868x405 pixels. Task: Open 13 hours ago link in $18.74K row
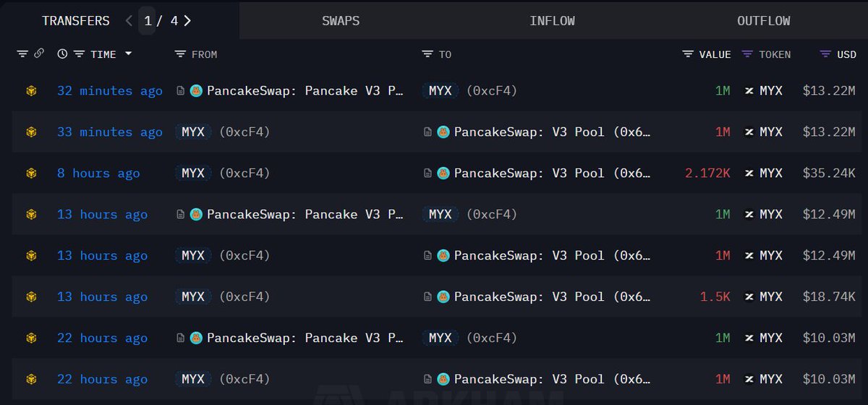(102, 297)
